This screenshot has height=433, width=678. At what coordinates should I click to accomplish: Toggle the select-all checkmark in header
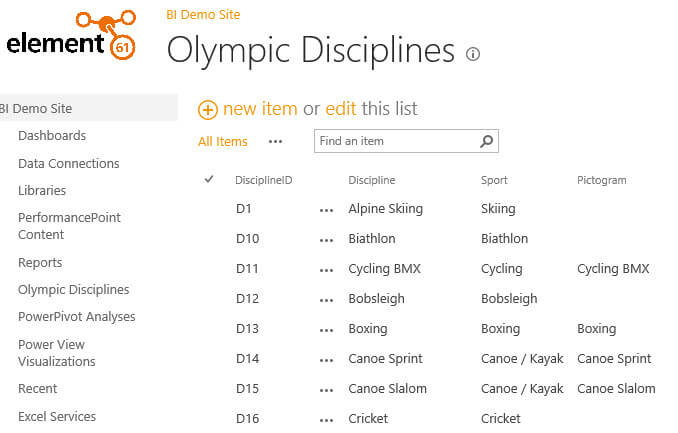click(x=209, y=179)
